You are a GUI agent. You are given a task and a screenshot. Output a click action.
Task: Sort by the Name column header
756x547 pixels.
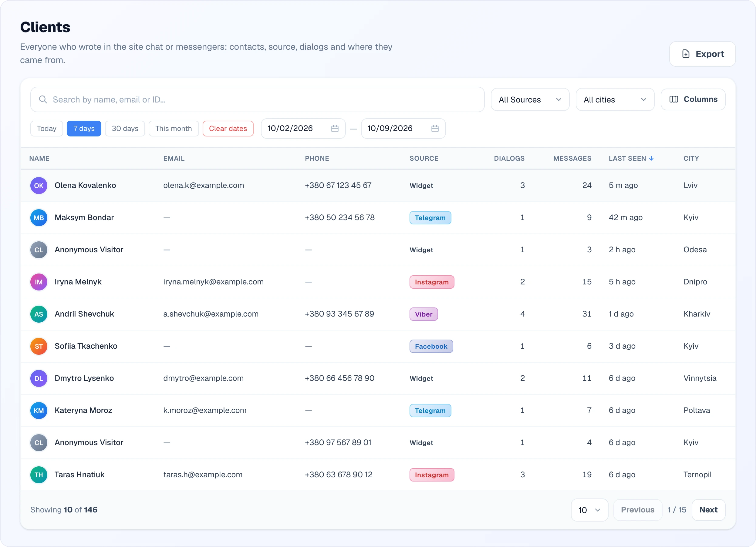[39, 158]
